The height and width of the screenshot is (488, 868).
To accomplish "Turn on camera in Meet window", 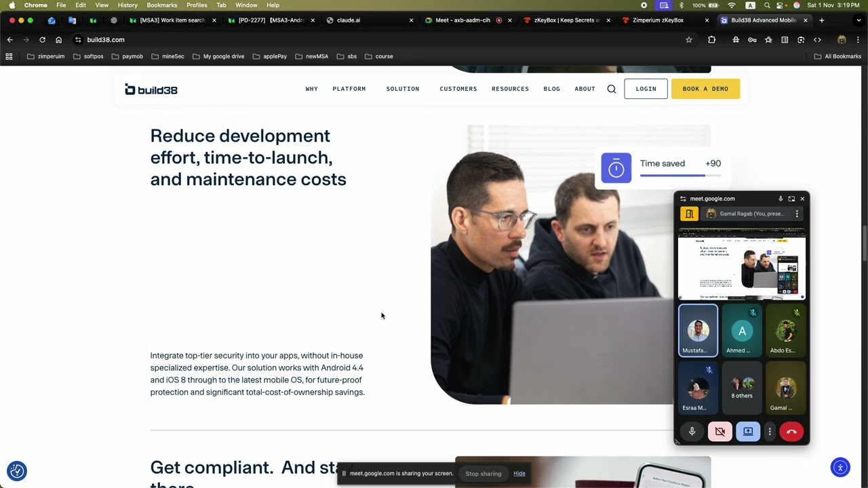I will tap(720, 431).
